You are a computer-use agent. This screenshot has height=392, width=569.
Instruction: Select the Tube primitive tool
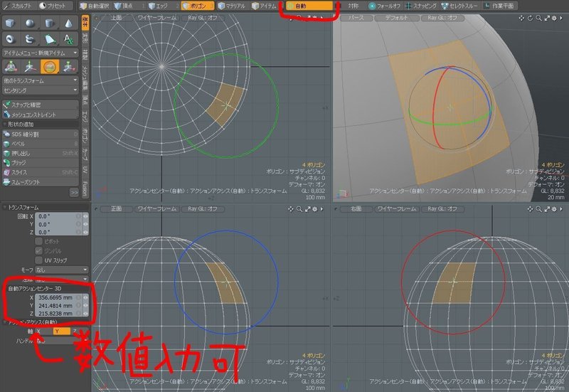click(30, 39)
